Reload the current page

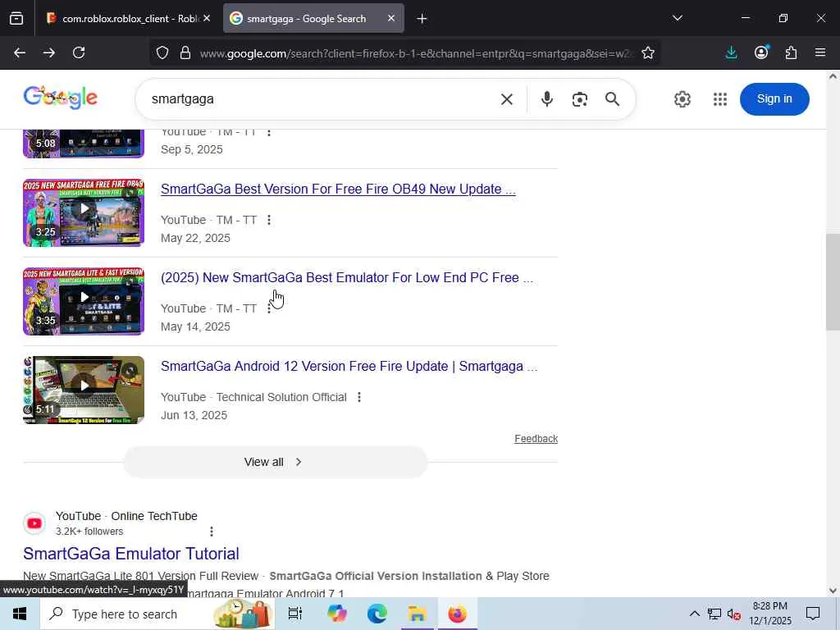coord(79,52)
